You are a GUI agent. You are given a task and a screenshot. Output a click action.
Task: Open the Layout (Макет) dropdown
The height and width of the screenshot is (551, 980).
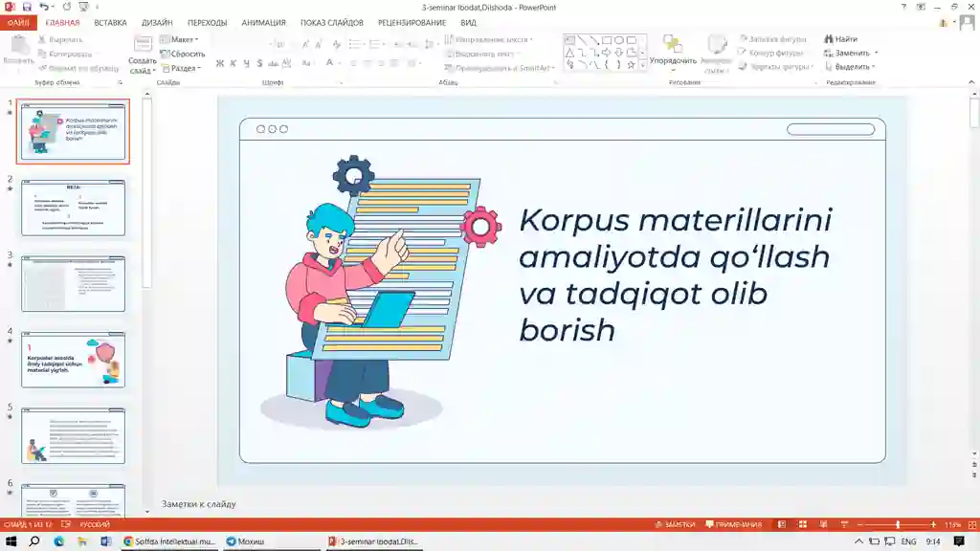[x=179, y=39]
